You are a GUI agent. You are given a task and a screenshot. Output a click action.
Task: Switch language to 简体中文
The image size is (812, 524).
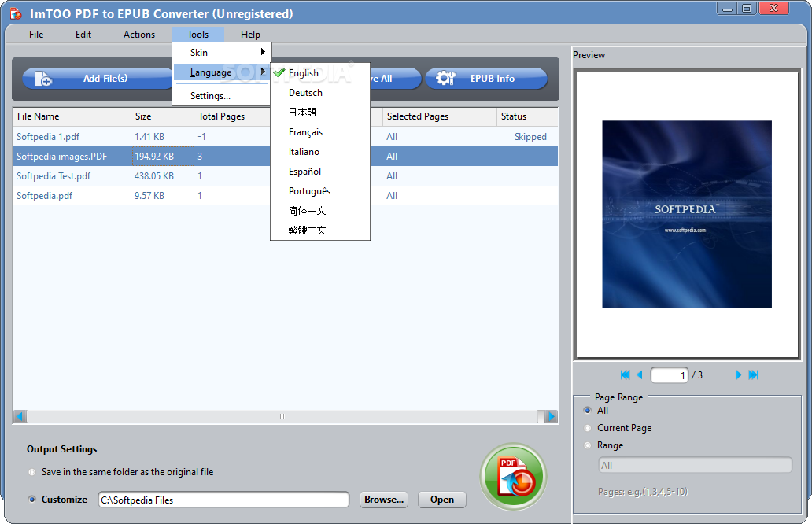point(320,211)
